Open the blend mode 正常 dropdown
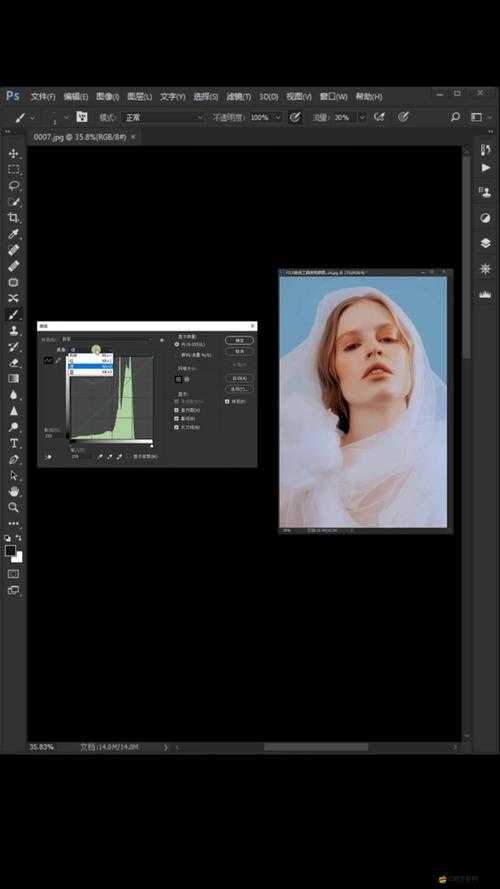Viewport: 500px width, 889px height. point(164,117)
